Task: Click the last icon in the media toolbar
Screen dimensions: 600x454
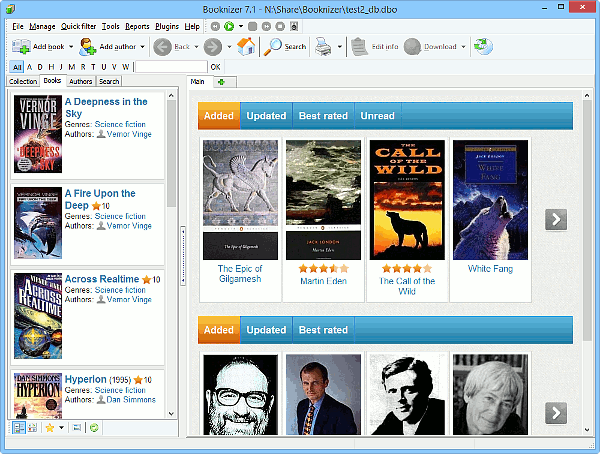Action: 294,26
